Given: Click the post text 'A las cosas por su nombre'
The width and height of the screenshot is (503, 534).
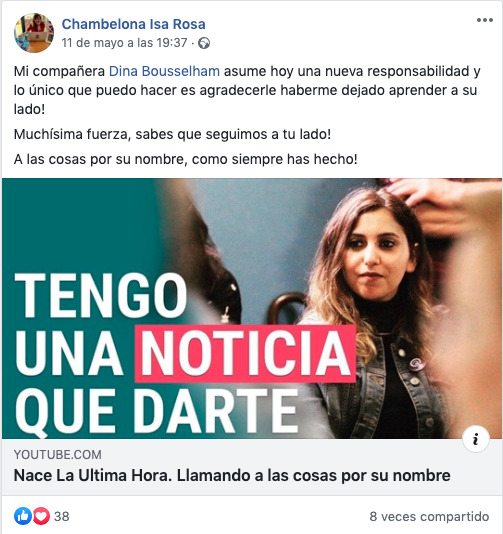Looking at the screenshot, I should (x=186, y=159).
